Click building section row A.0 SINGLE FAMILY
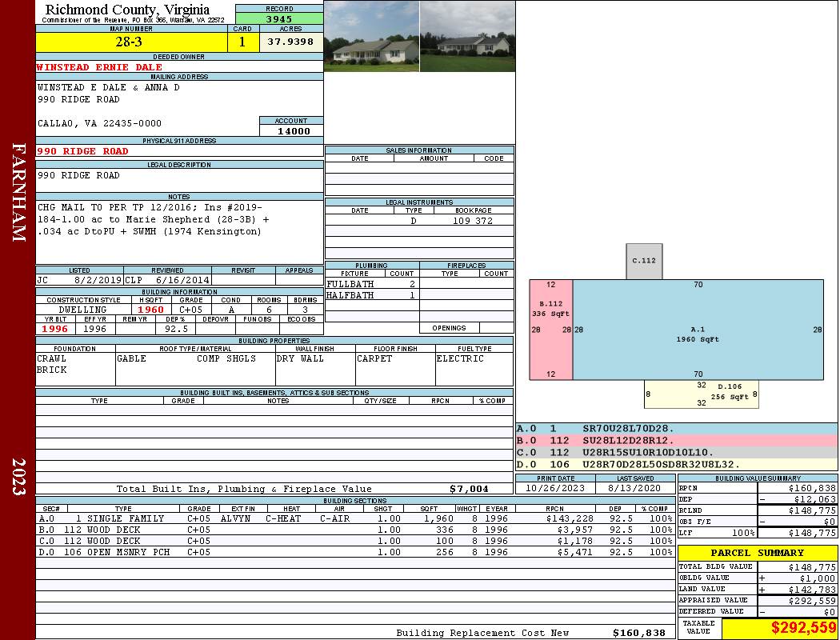 pos(354,518)
